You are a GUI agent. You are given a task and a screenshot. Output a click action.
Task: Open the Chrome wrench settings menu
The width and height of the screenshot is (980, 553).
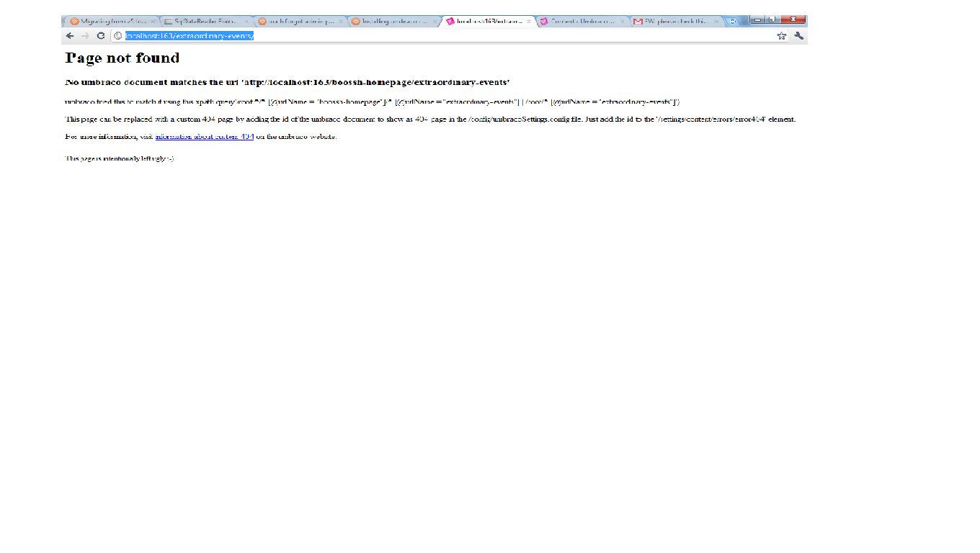pyautogui.click(x=798, y=36)
